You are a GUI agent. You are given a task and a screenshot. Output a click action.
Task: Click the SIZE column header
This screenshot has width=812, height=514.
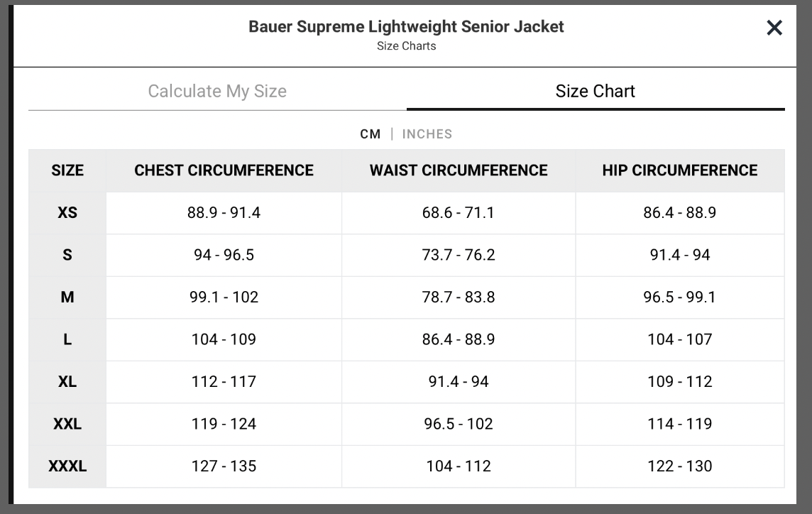coord(67,170)
